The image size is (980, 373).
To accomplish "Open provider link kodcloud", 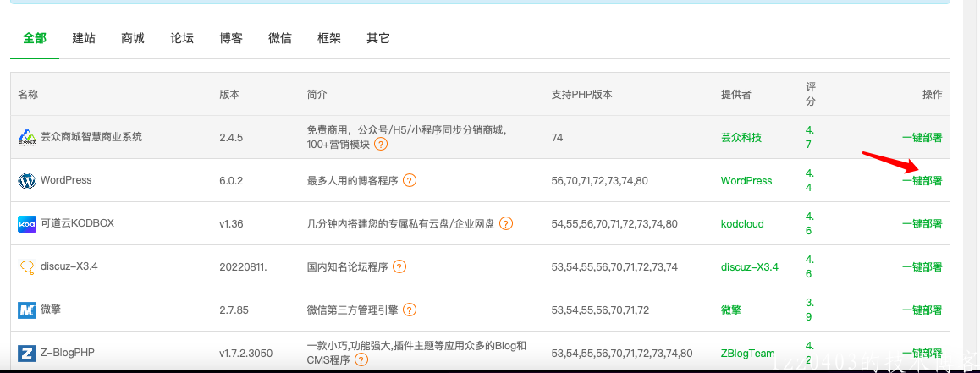I will click(x=742, y=223).
